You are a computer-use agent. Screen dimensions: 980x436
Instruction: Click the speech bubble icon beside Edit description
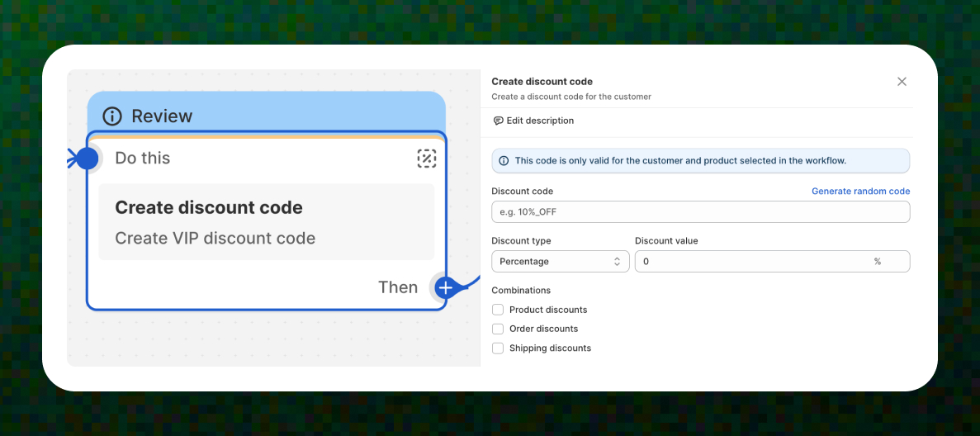[x=498, y=121]
